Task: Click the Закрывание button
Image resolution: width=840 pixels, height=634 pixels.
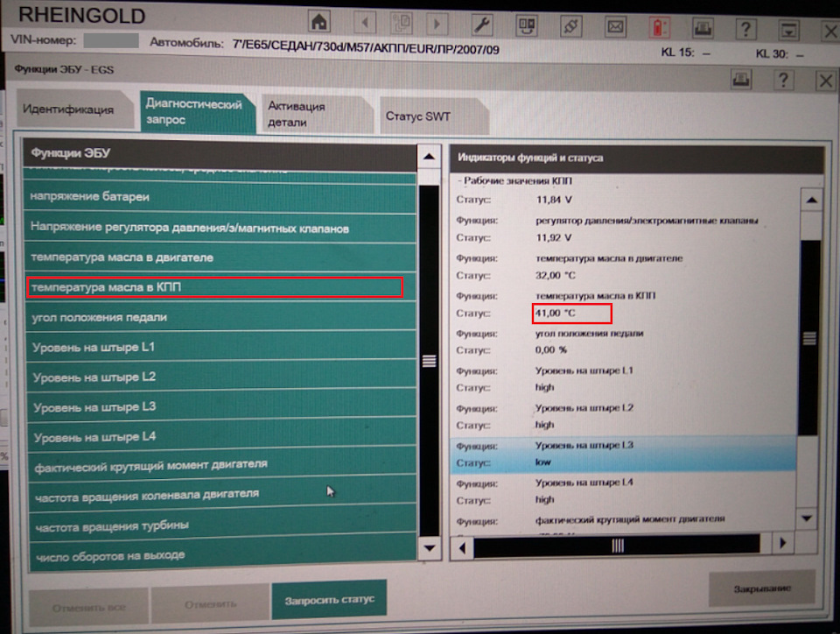Action: tap(762, 588)
